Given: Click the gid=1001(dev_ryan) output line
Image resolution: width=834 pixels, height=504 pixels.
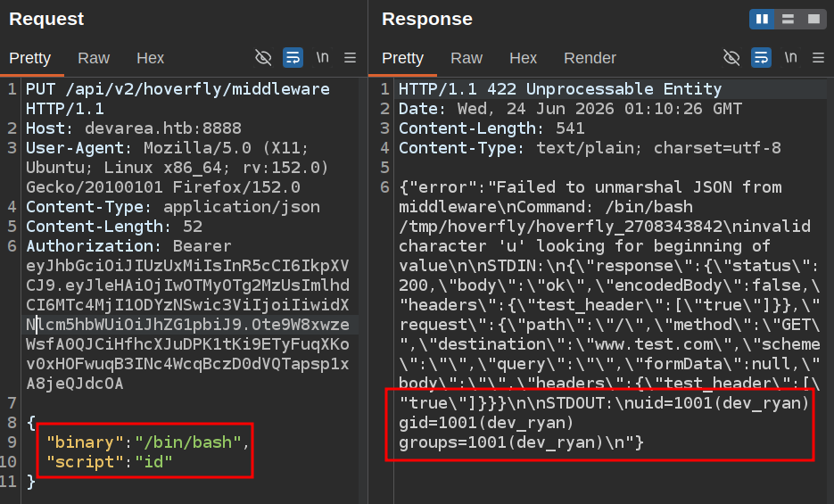Looking at the screenshot, I should tap(486, 423).
